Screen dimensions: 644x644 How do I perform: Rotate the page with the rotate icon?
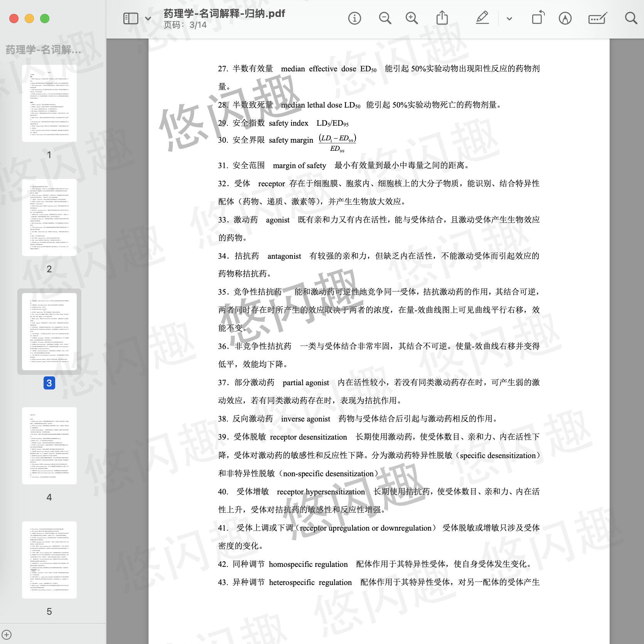(x=538, y=19)
